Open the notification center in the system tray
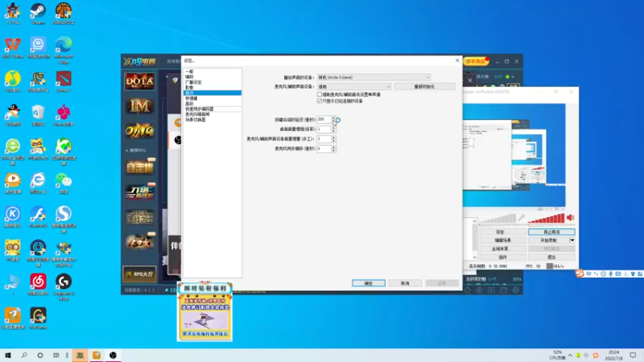This screenshot has height=362, width=644. tap(633, 355)
